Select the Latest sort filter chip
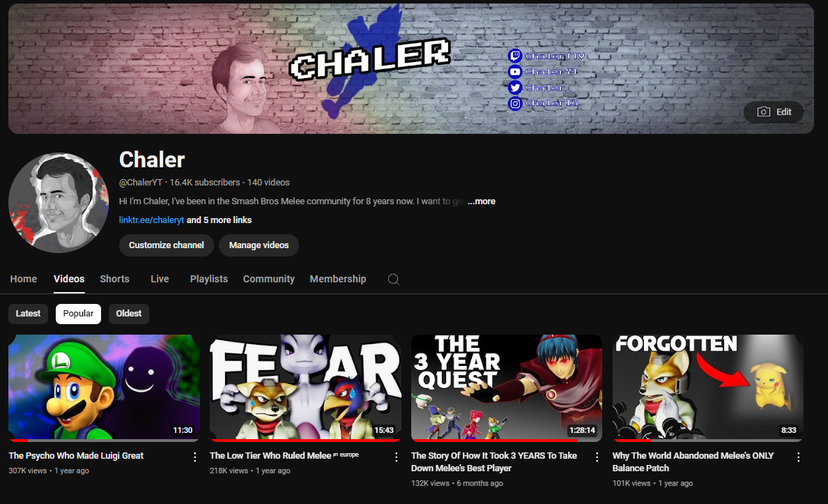The image size is (828, 504). tap(28, 313)
